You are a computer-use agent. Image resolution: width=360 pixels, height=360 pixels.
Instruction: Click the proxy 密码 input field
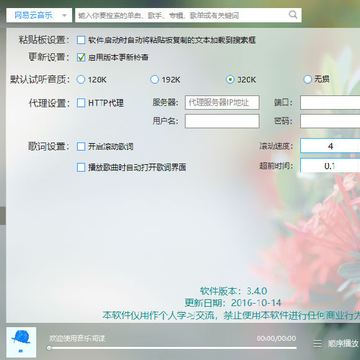pos(330,121)
